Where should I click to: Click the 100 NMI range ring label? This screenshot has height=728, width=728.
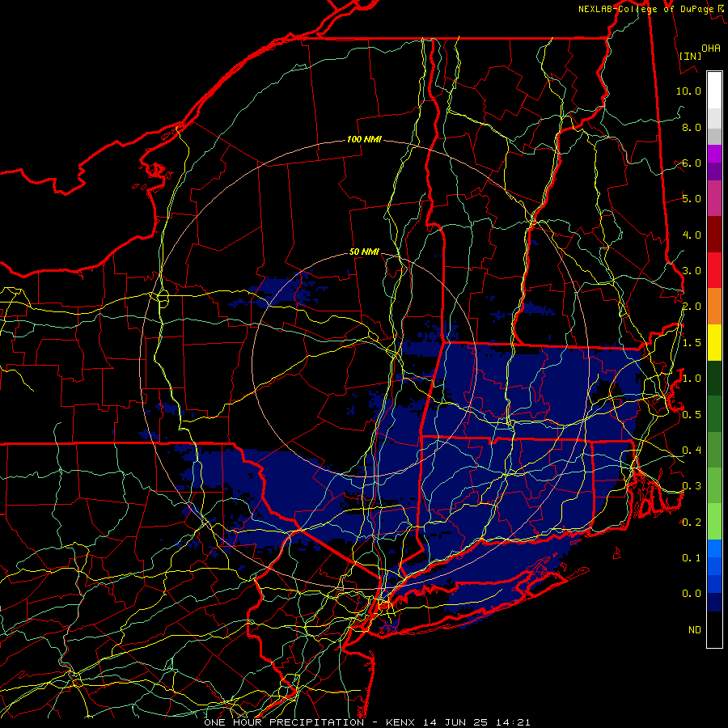coord(364,139)
